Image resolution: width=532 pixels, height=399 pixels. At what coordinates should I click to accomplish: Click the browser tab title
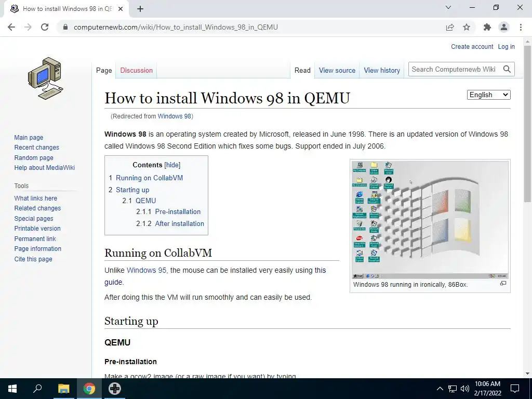[x=67, y=9]
